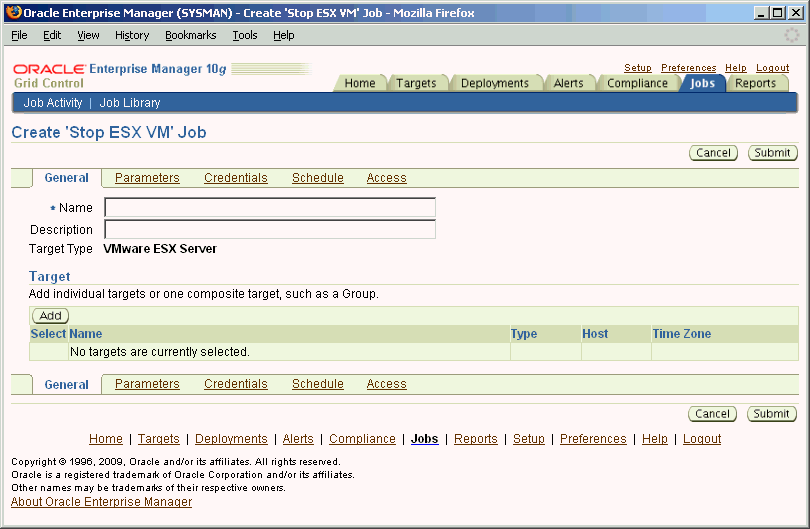Open the History menu
The image size is (810, 529).
tap(132, 35)
